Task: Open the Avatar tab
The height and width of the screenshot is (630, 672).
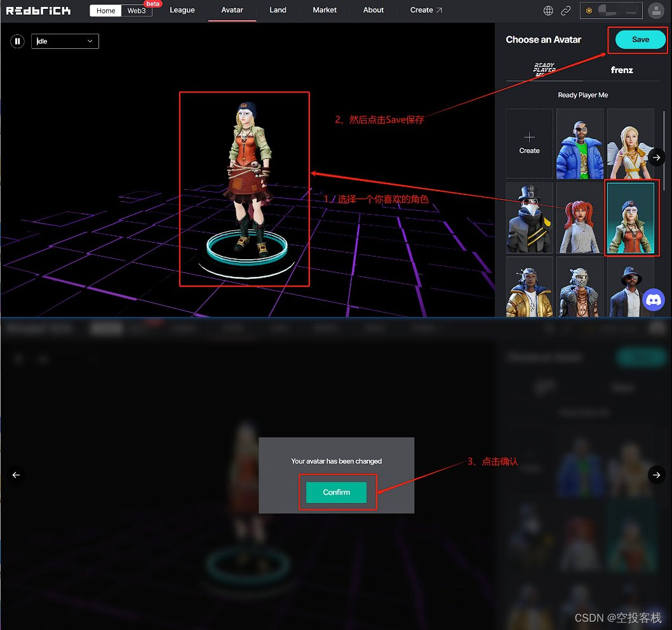Action: pos(232,10)
